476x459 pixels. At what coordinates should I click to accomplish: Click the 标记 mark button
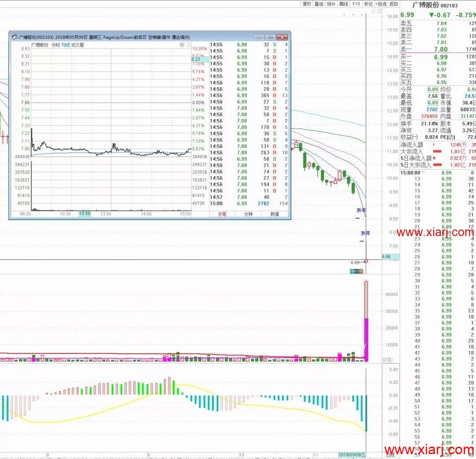[x=368, y=4]
